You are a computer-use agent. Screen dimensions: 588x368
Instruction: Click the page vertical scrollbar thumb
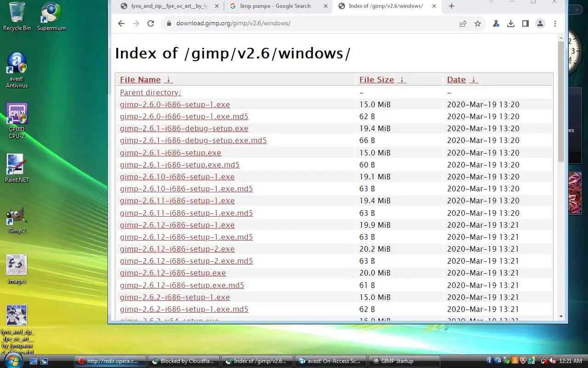point(561,101)
